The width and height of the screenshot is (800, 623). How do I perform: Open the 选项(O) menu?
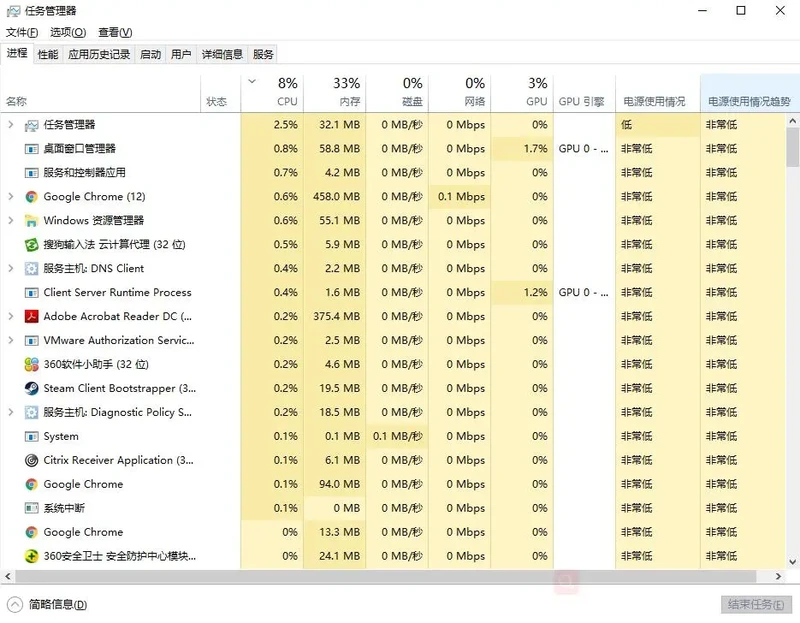[68, 33]
